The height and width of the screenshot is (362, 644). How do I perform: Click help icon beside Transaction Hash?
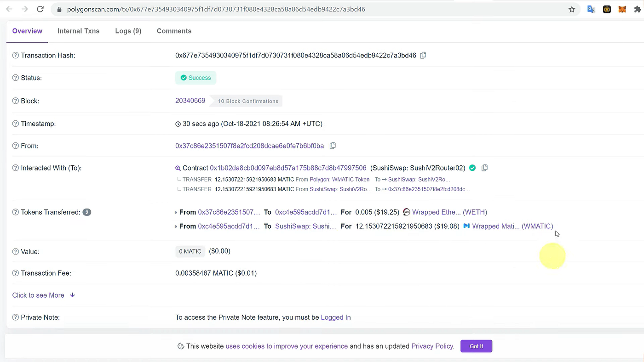pyautogui.click(x=16, y=56)
